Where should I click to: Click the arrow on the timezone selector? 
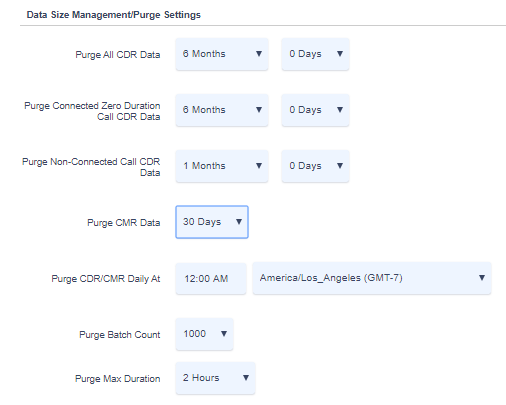pyautogui.click(x=482, y=278)
